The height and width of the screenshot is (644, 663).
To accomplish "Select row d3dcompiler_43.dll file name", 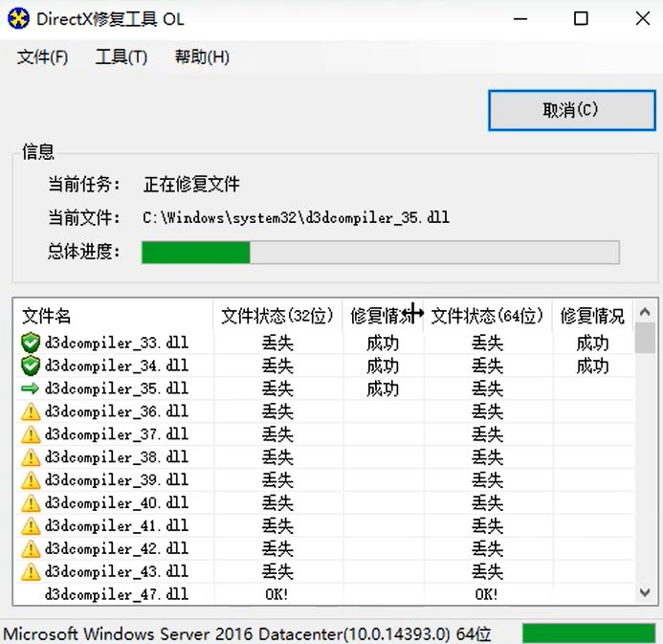I will (117, 571).
